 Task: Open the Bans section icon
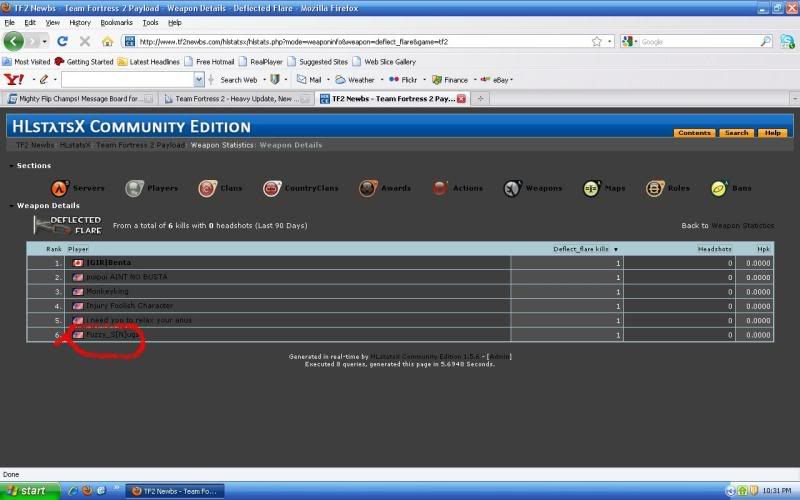pos(719,188)
